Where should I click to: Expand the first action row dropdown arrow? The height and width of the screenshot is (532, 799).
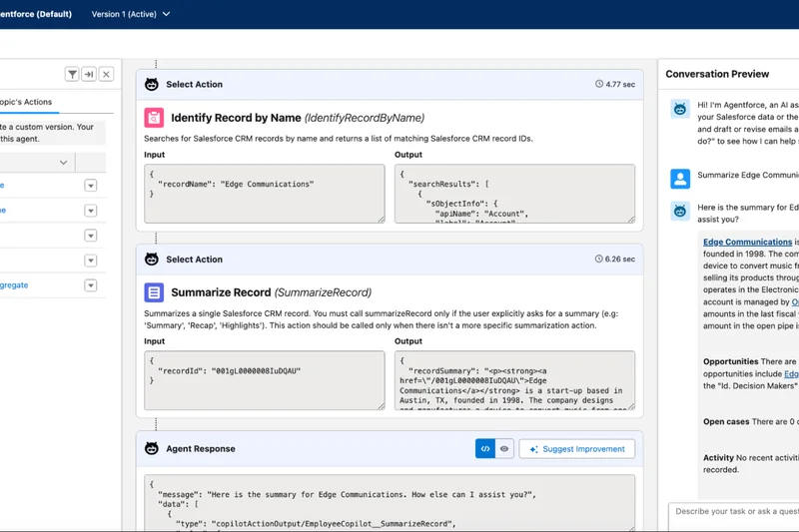(91, 186)
